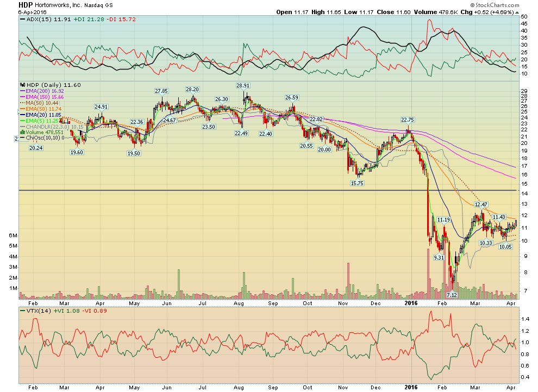This screenshot has width=538, height=392.
Task: Click the 28.91 peak price label
Action: point(243,85)
